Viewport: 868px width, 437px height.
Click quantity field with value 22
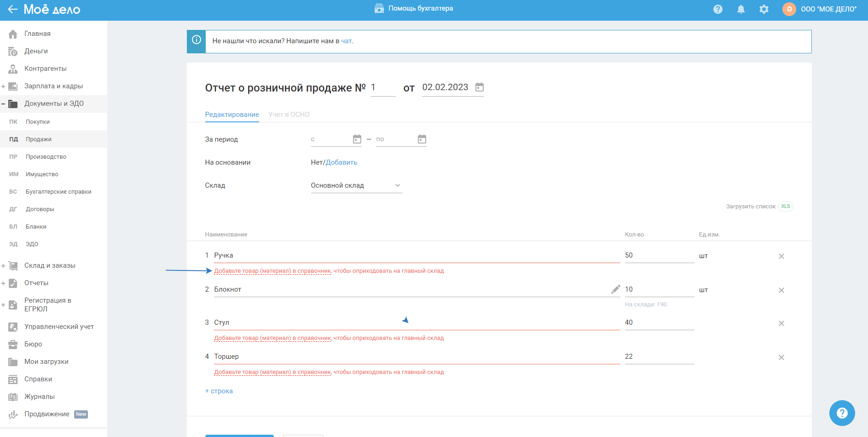660,356
